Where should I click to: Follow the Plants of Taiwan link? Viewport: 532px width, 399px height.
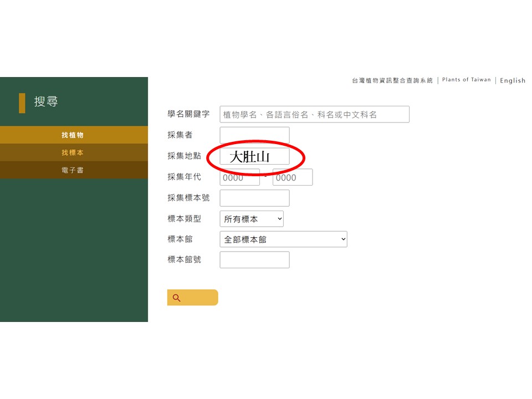click(x=466, y=80)
